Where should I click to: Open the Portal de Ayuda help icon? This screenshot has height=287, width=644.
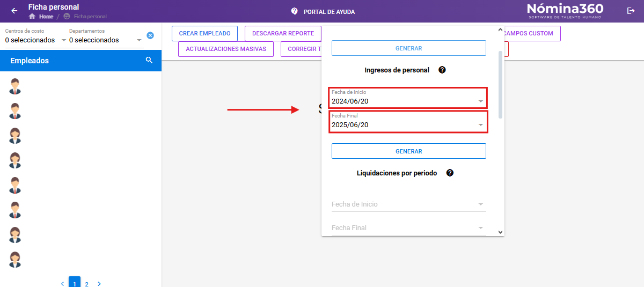(x=294, y=11)
